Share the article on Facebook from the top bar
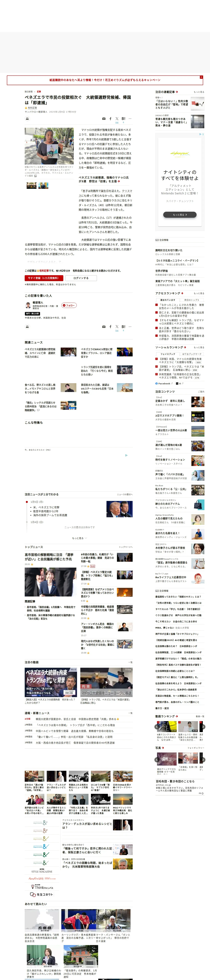The image size is (210, 980). pyautogui.click(x=111, y=119)
